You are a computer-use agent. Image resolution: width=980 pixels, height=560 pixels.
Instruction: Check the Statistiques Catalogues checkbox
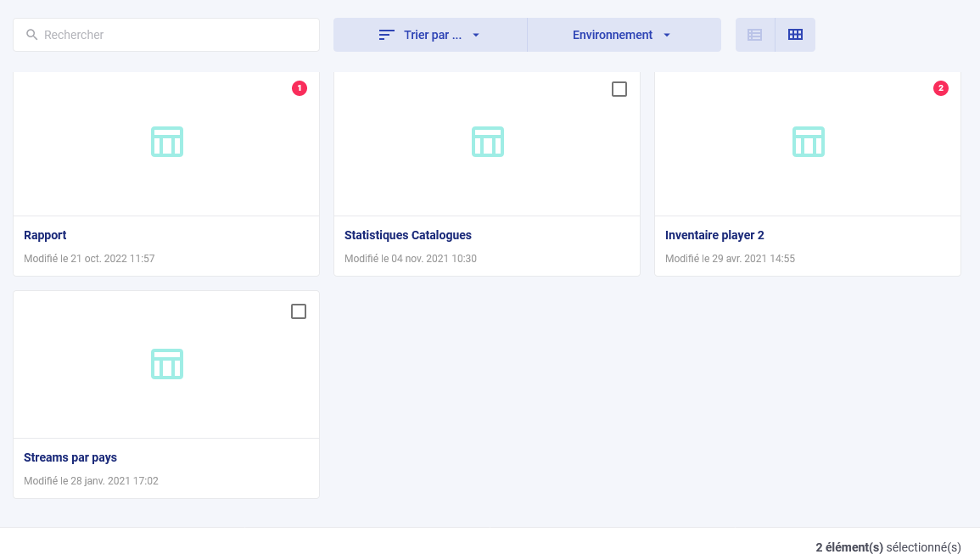point(619,88)
